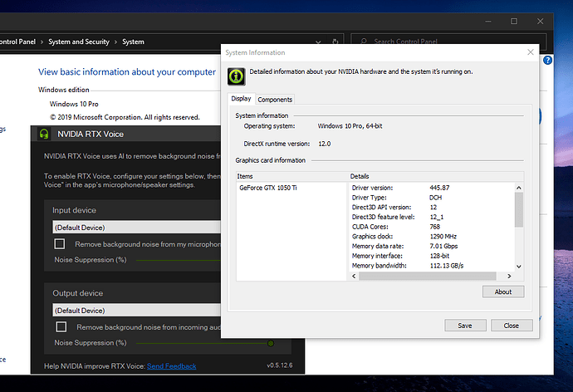
Task: Click the vertical scrollbar thumb in Details
Action: pyautogui.click(x=519, y=209)
